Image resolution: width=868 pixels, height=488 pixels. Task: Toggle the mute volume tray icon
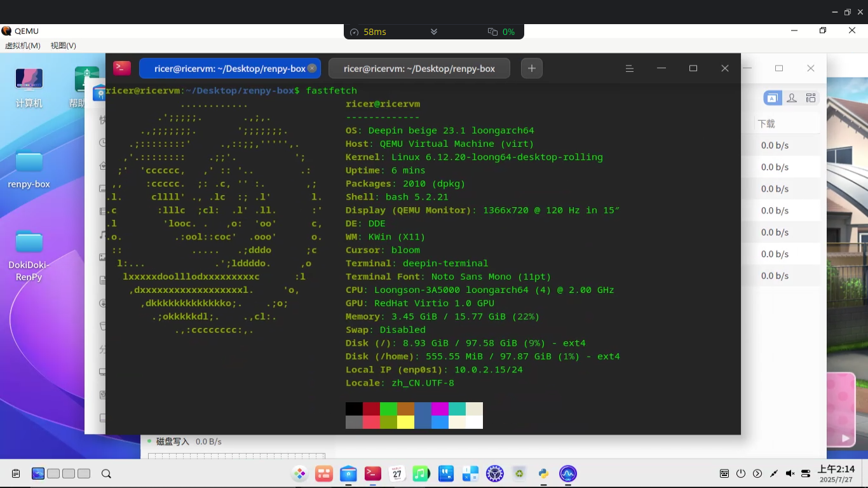click(790, 473)
